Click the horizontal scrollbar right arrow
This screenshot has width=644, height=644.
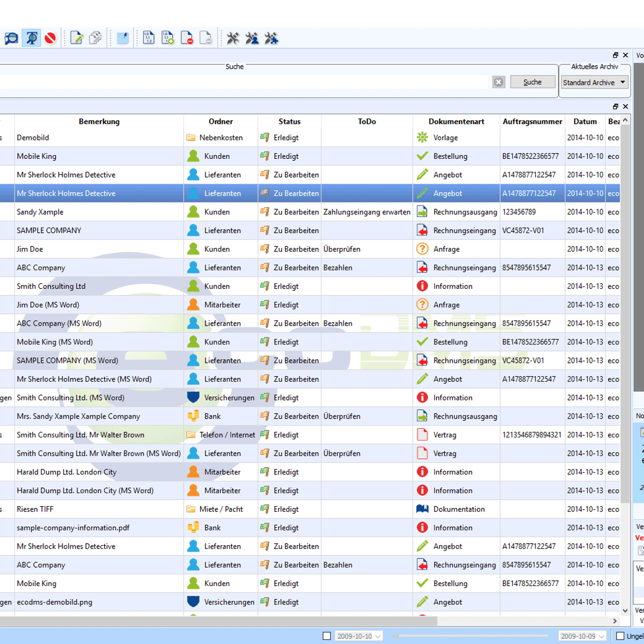(x=614, y=621)
